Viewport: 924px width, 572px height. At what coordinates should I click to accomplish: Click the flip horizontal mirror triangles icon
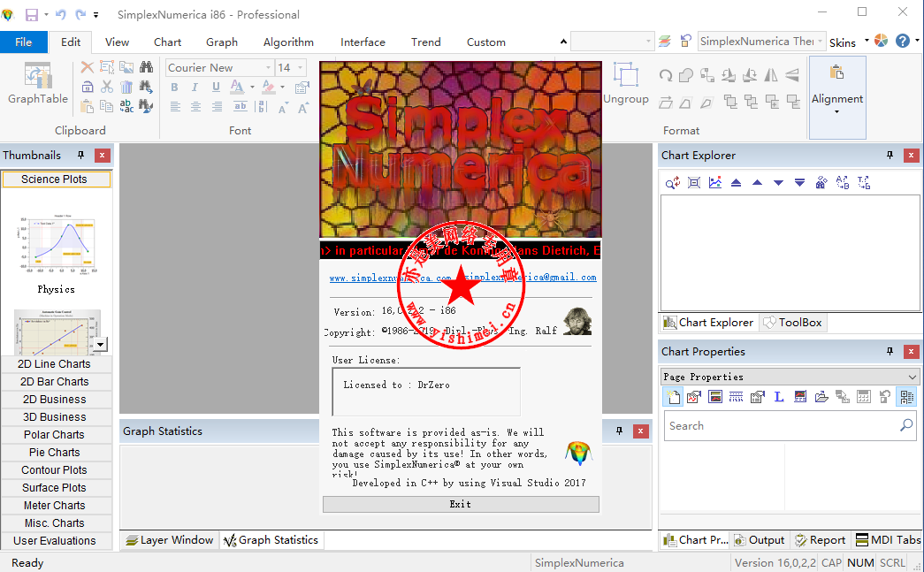[x=771, y=75]
